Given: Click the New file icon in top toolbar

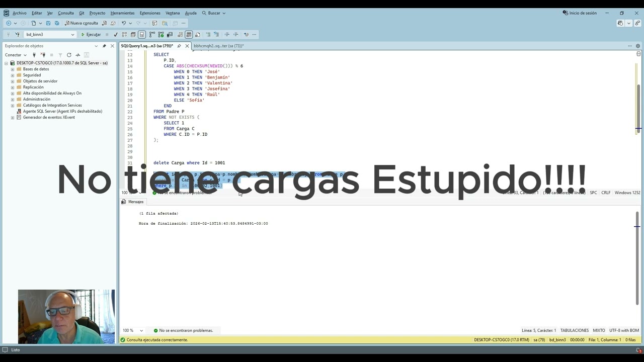Looking at the screenshot, I should [x=34, y=23].
